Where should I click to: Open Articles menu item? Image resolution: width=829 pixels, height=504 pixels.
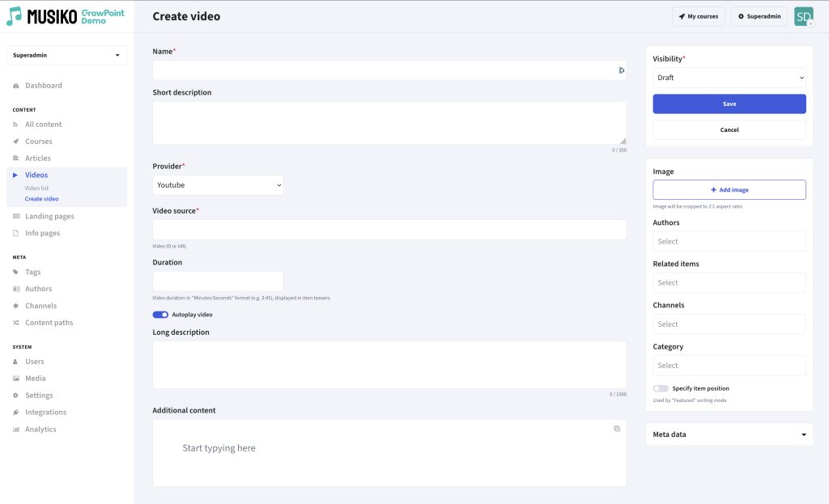tap(38, 158)
